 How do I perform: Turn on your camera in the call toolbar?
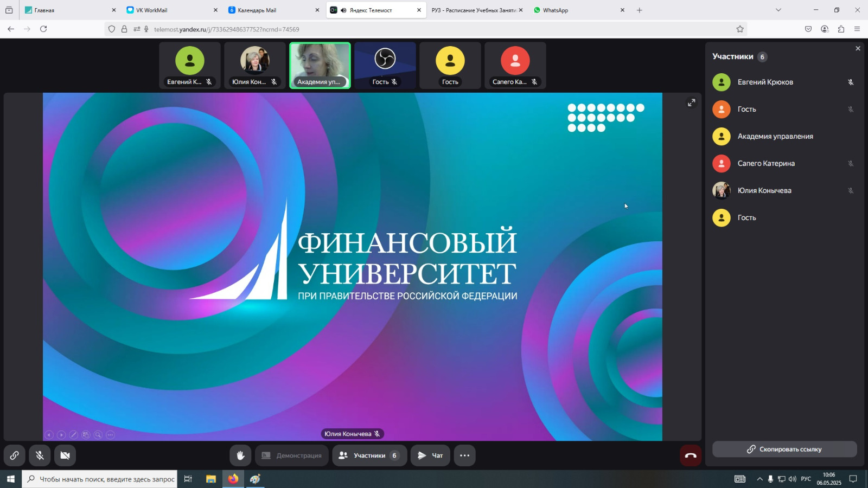65,455
